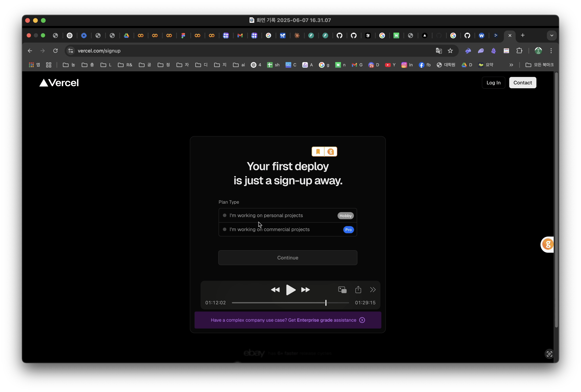Screen dimensions: 581x392
Task: Play the screen recording
Action: pos(290,290)
